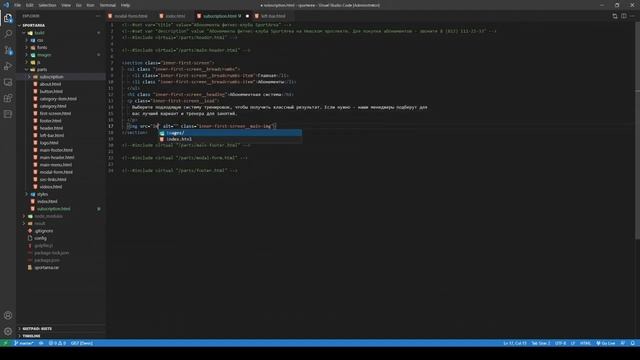Viewport: 640px width, 360px height.
Task: Click Ln 17 cursor position indicator
Action: (514, 343)
